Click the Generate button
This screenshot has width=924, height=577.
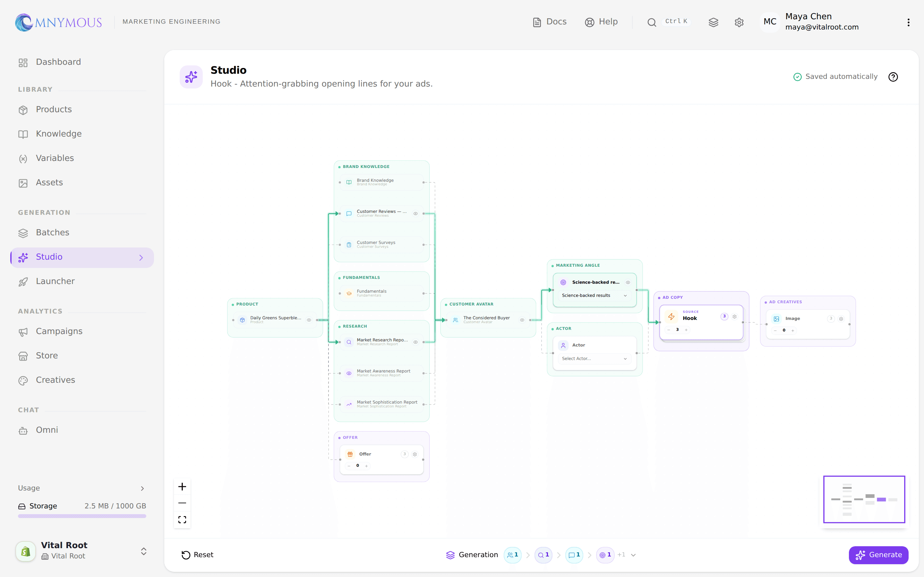tap(878, 555)
